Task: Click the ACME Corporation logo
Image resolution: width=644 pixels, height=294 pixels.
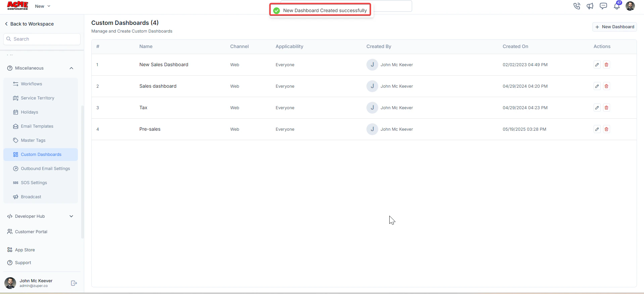Action: click(x=17, y=6)
